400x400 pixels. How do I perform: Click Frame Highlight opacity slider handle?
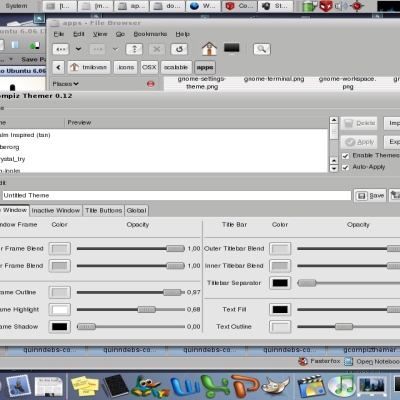147,310
